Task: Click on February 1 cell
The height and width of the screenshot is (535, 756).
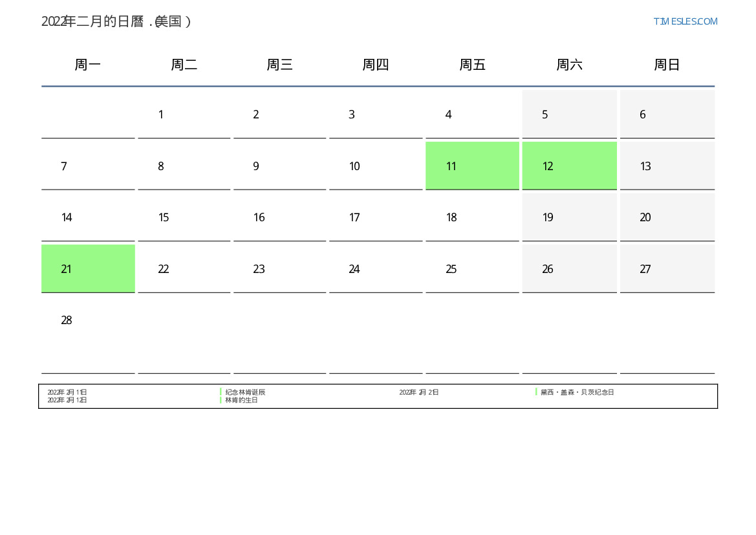Action: tap(184, 115)
